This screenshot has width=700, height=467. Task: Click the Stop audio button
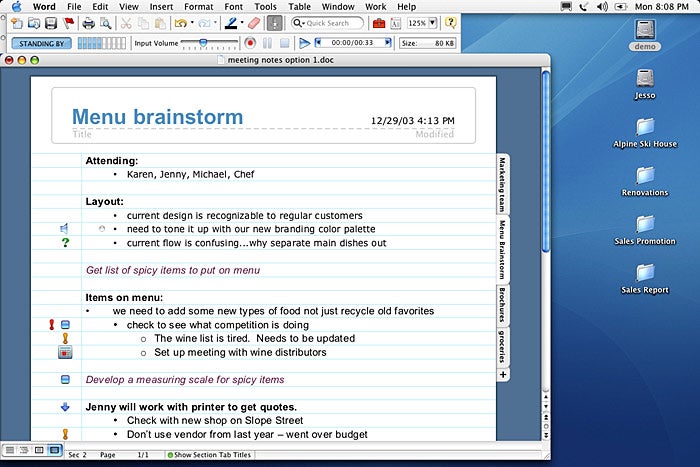pos(284,43)
